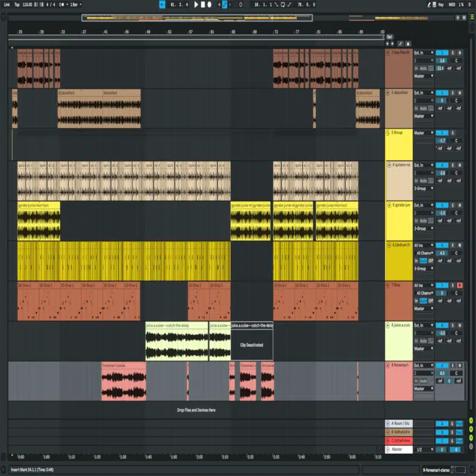This screenshot has width=476, height=476.
Task: Open Master cue output 1/2 dropdown
Action: (423, 450)
